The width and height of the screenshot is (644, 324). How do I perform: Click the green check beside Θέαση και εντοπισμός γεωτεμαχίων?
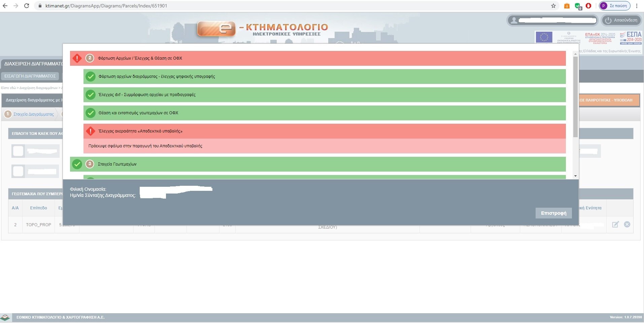[90, 113]
